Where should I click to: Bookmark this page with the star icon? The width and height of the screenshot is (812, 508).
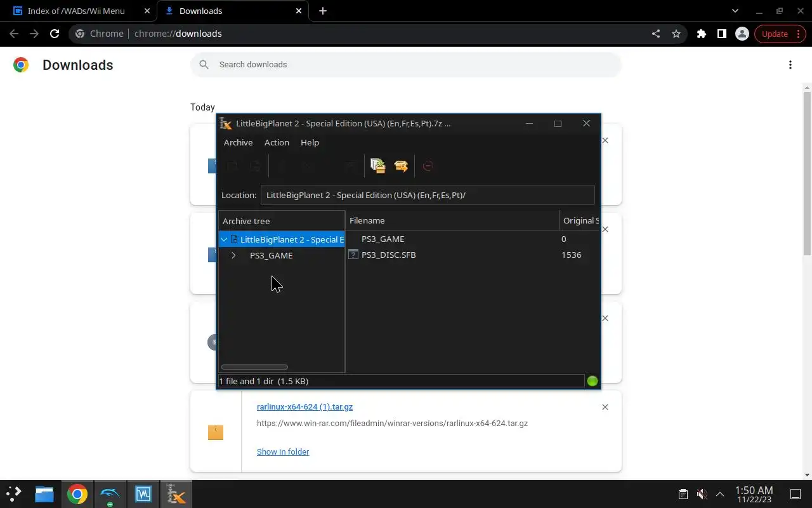pos(676,34)
